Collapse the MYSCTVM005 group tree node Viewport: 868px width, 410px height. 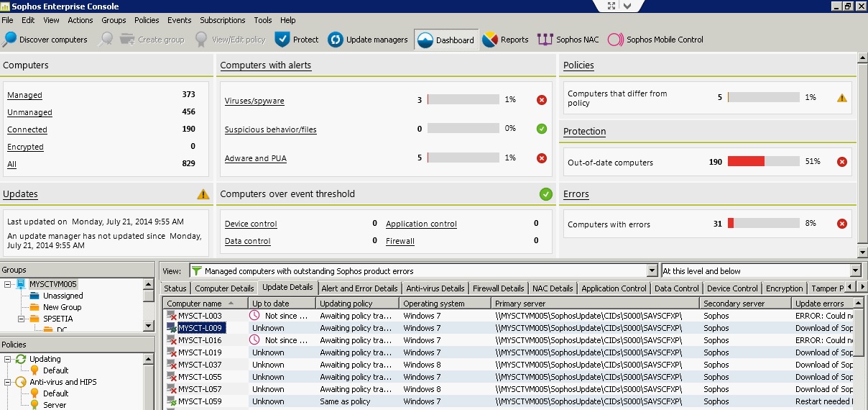7,284
